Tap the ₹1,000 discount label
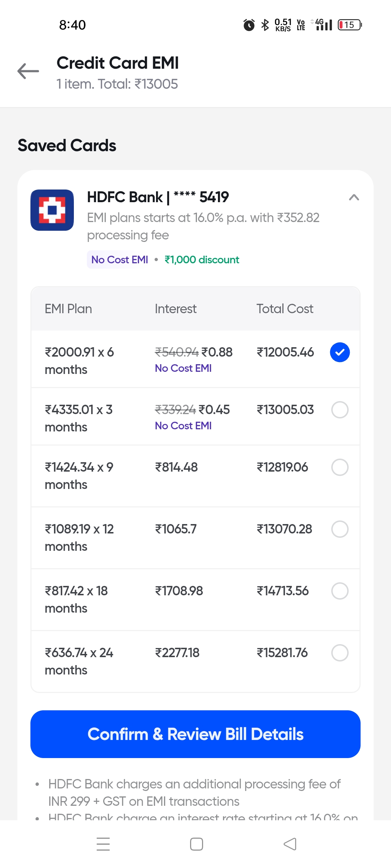The height and width of the screenshot is (868, 391). tap(202, 260)
